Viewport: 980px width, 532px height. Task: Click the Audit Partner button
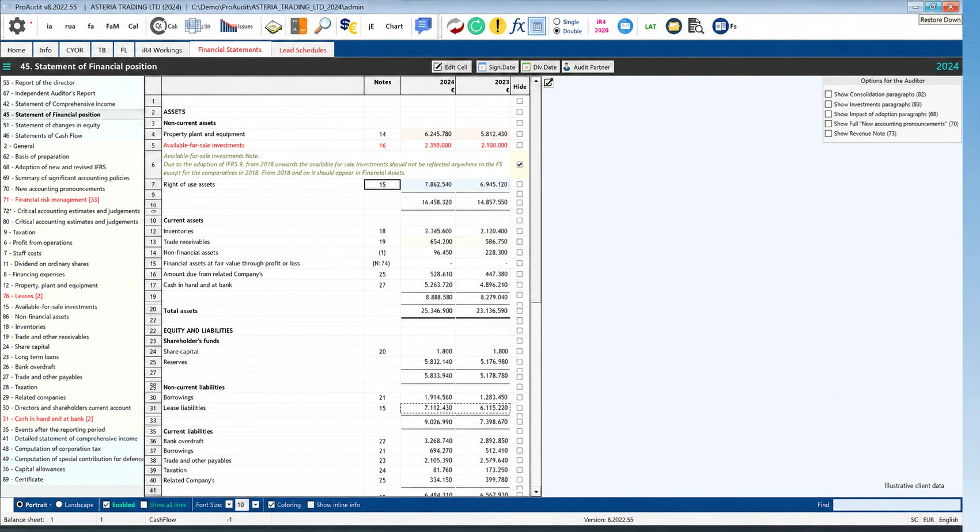(x=587, y=67)
